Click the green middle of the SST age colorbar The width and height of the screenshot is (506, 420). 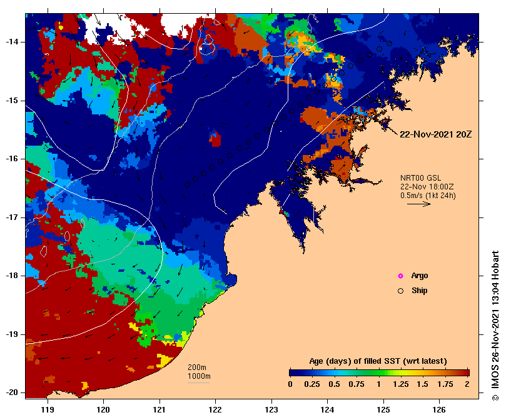(379, 373)
